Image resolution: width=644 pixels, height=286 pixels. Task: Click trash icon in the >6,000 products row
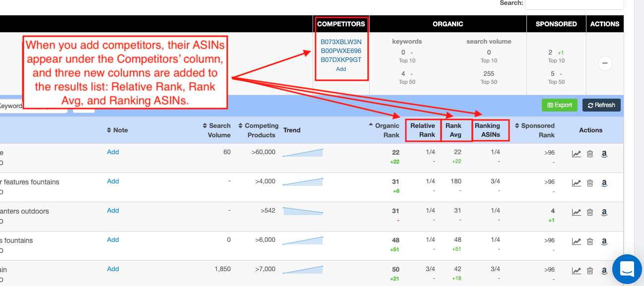(x=590, y=242)
